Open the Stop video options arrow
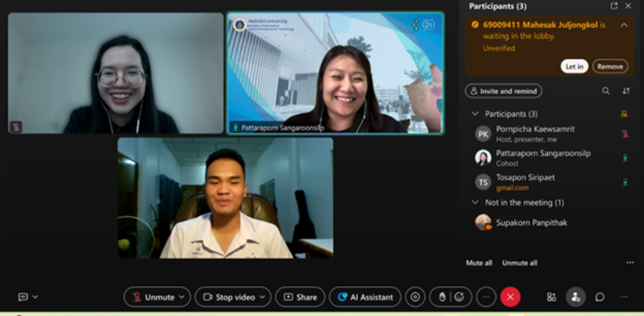 pos(263,297)
